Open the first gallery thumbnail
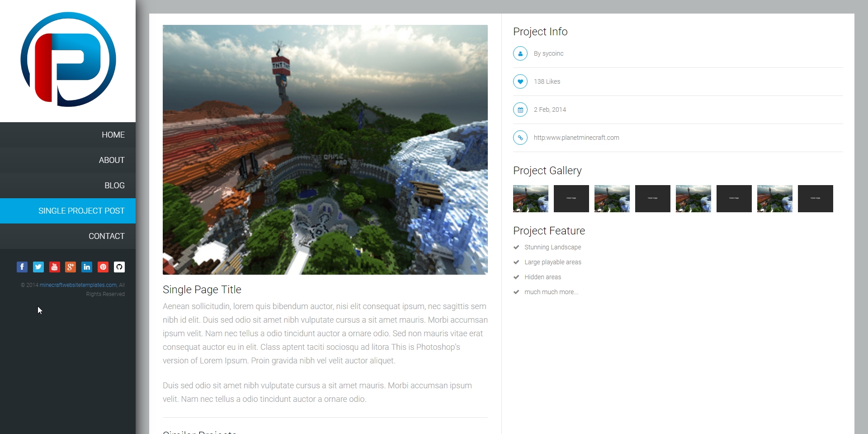Image resolution: width=868 pixels, height=434 pixels. tap(531, 199)
